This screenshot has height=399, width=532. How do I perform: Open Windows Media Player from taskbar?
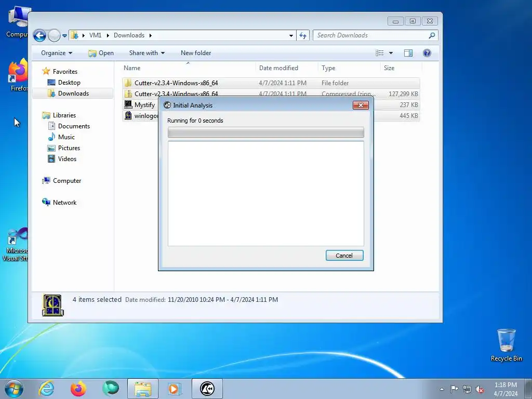(x=175, y=389)
